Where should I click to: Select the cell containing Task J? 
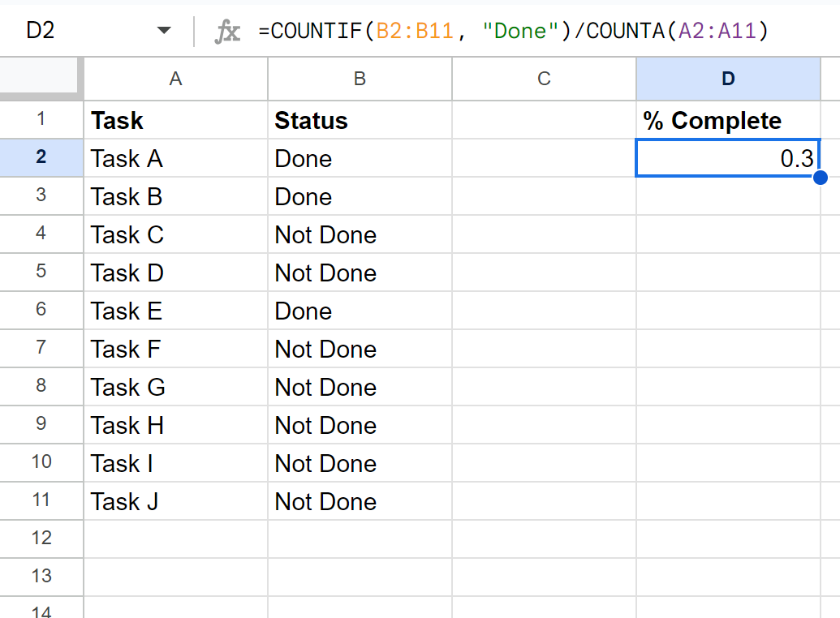coord(176,501)
